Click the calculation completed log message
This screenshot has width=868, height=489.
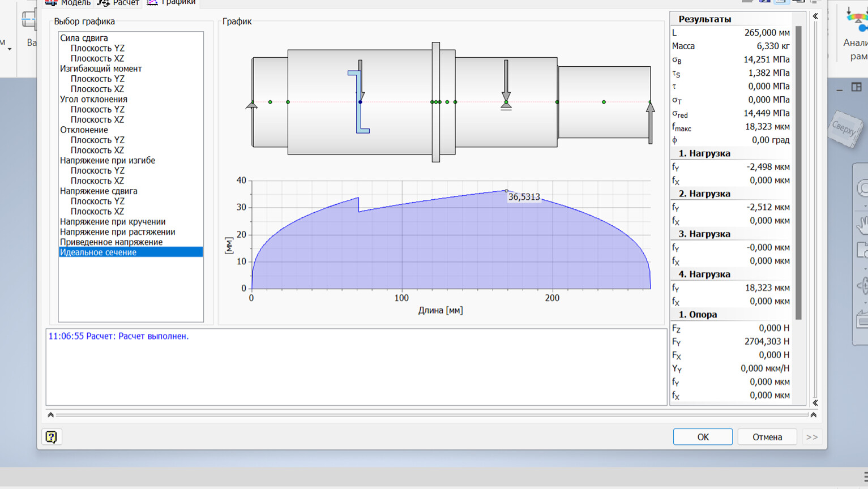[x=118, y=336]
